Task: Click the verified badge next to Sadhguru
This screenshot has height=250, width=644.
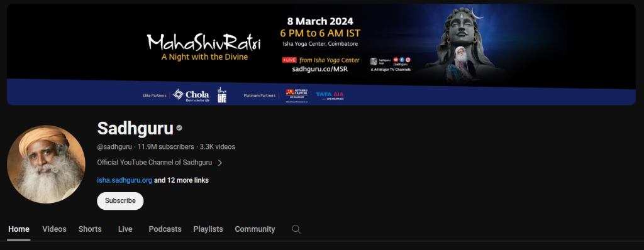Action: click(x=179, y=128)
